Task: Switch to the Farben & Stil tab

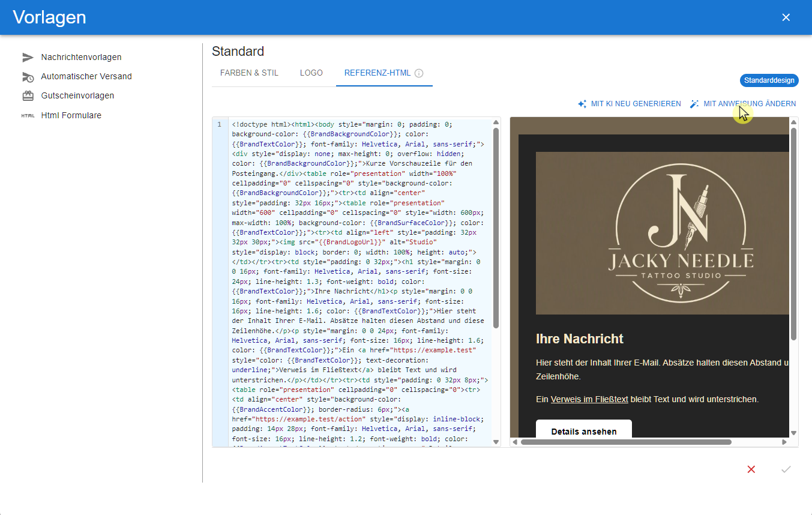Action: click(249, 73)
